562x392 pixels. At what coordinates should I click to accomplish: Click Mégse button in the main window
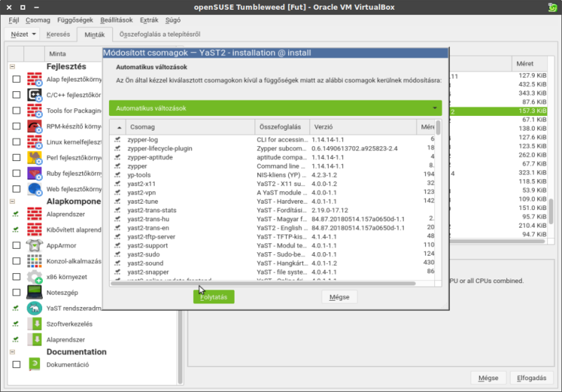coord(488,378)
